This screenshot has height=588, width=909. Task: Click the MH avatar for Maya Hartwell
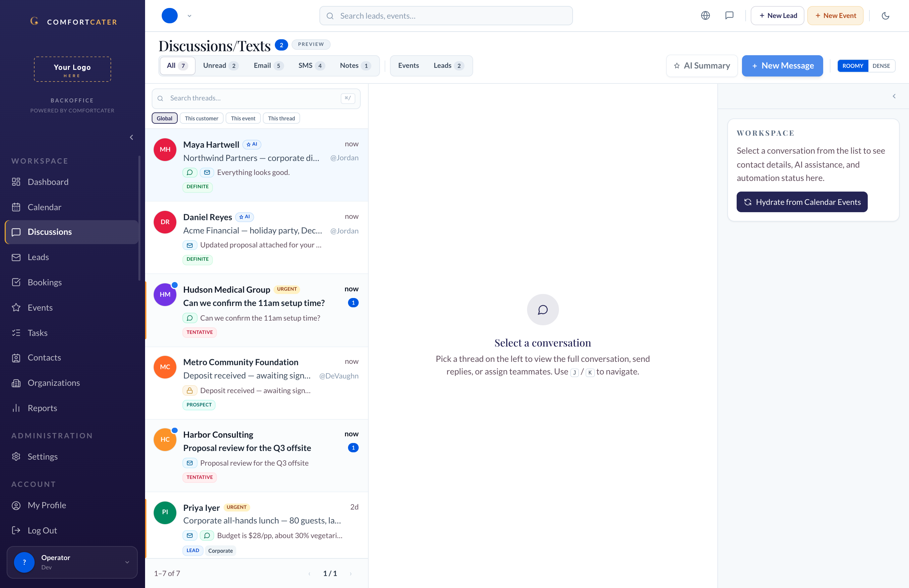click(165, 149)
